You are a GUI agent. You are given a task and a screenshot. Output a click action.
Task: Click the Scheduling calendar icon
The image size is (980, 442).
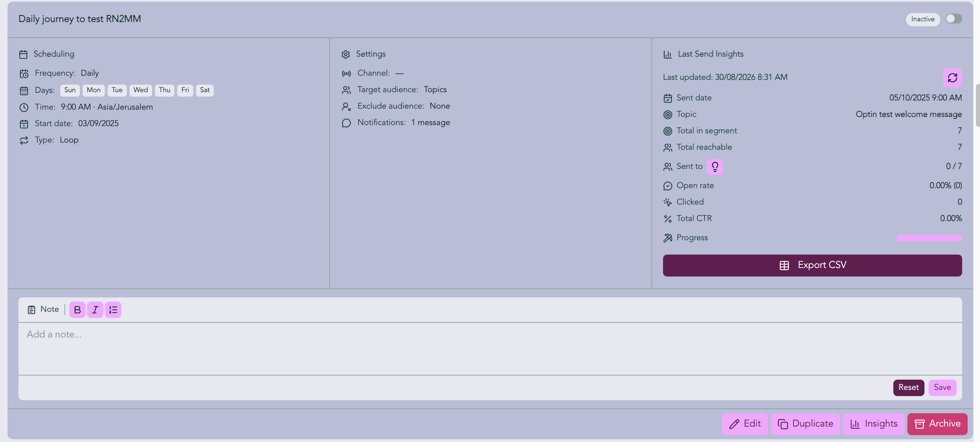click(x=23, y=54)
